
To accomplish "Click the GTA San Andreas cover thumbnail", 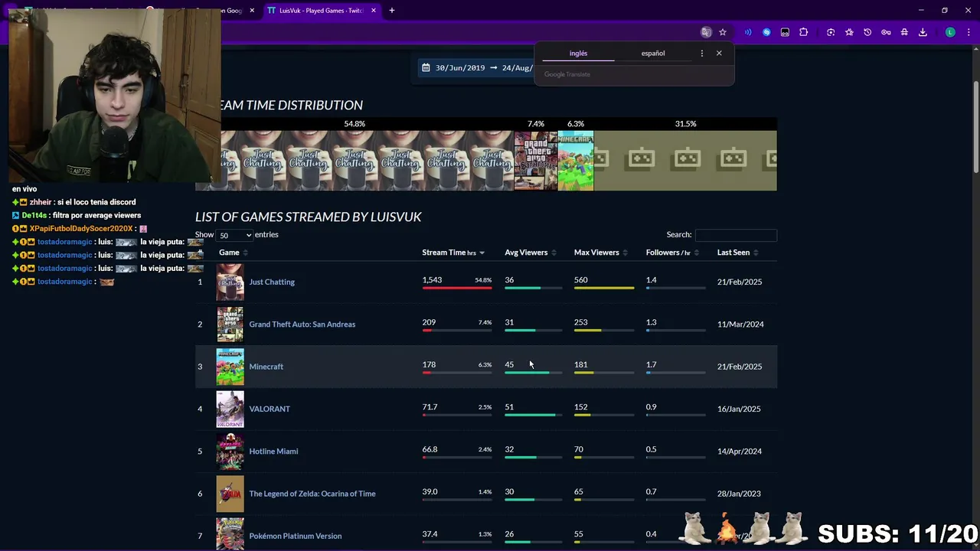I will pyautogui.click(x=230, y=324).
